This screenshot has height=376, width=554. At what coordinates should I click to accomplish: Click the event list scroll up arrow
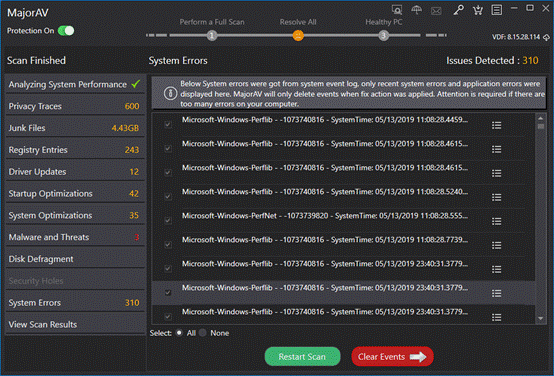click(x=541, y=118)
